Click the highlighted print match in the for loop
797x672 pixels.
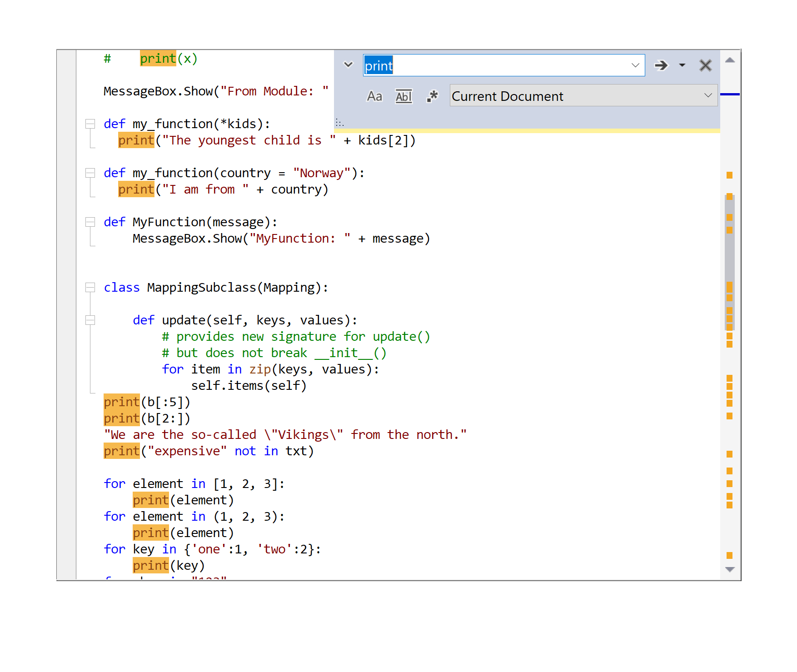[x=150, y=500]
